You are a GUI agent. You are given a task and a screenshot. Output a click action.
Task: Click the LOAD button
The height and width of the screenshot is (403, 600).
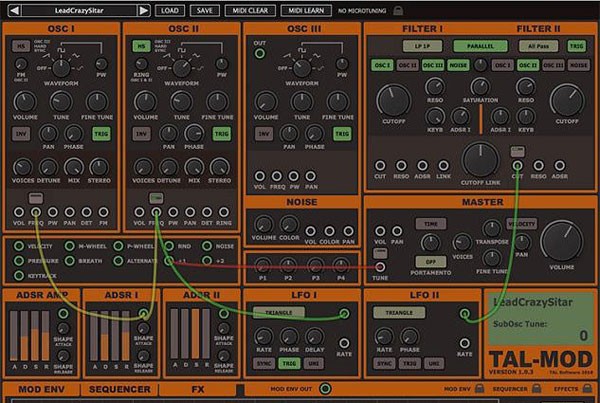click(x=170, y=10)
